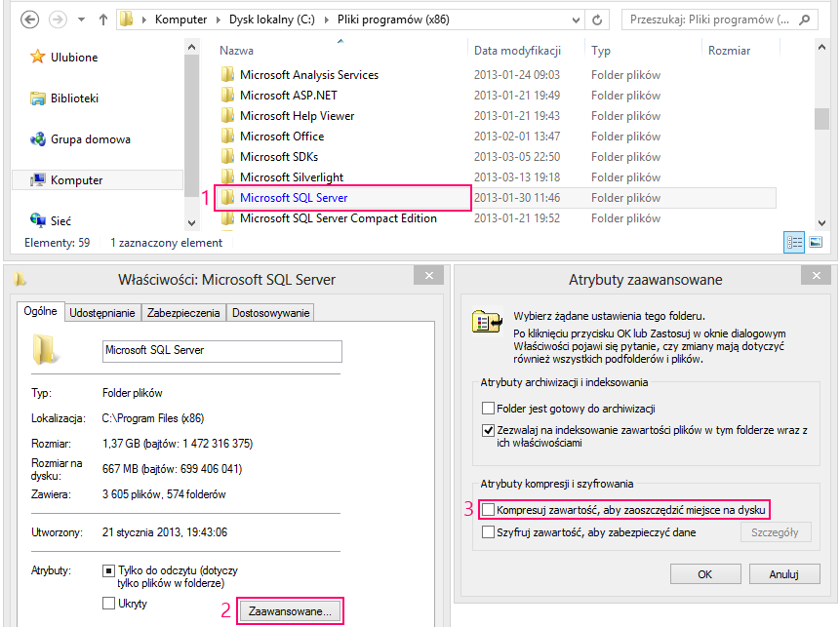840x627 pixels.
Task: Select Sieć in navigation pane
Action: (x=60, y=221)
